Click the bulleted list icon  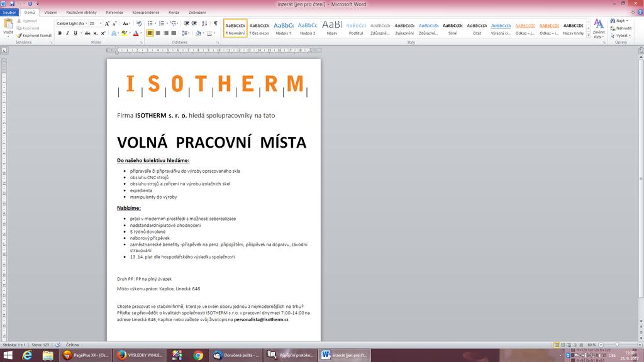[x=150, y=24]
